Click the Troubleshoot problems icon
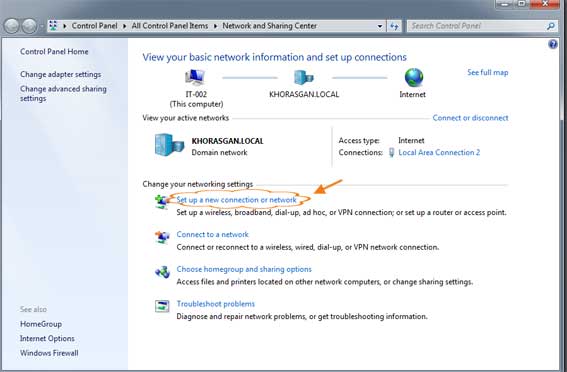Viewport: 567px width, 372px height. pyautogui.click(x=162, y=306)
